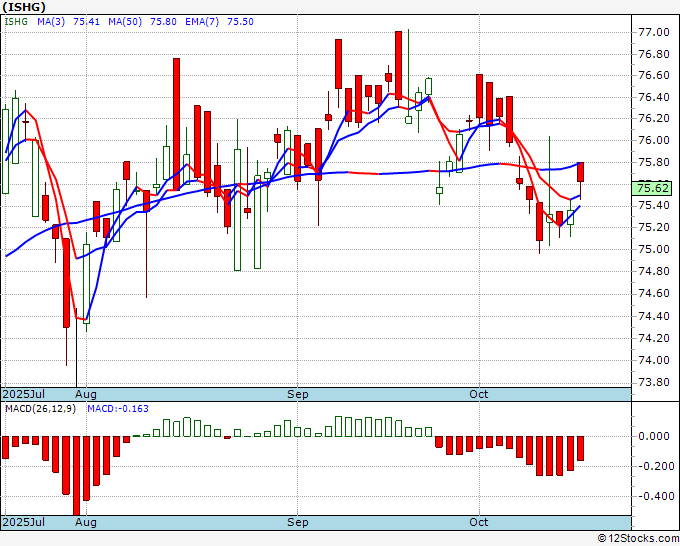This screenshot has width=680, height=546.
Task: Click Aug on the price chart axis
Action: pos(86,394)
